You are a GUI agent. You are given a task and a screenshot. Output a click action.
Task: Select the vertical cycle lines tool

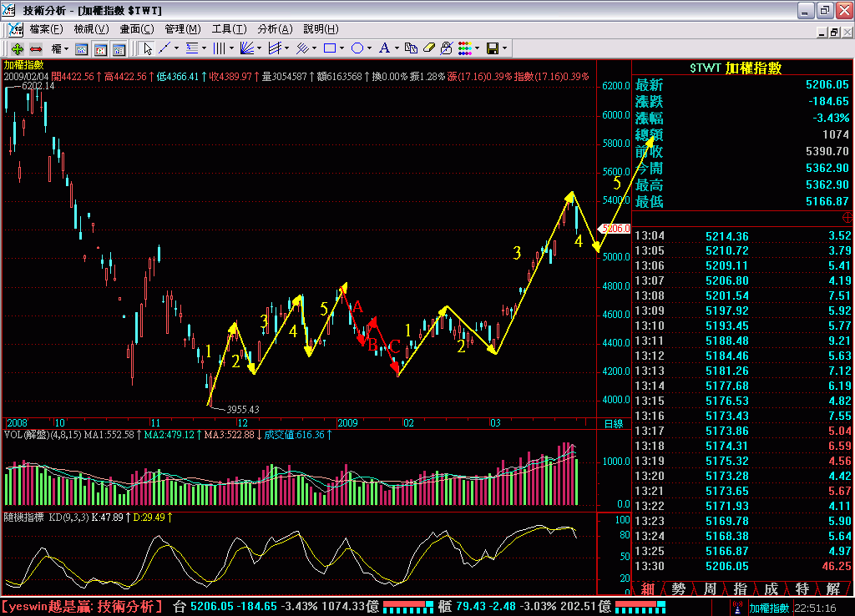coord(220,48)
